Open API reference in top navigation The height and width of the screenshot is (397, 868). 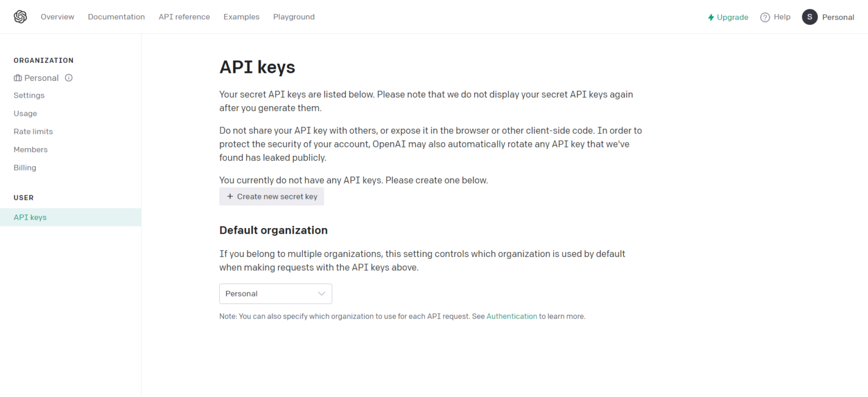[x=184, y=17]
